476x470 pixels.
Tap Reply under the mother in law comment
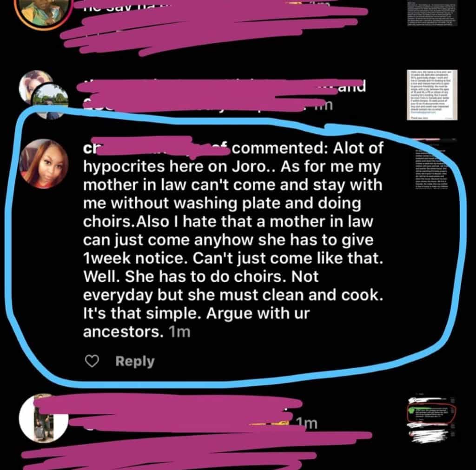point(135,361)
